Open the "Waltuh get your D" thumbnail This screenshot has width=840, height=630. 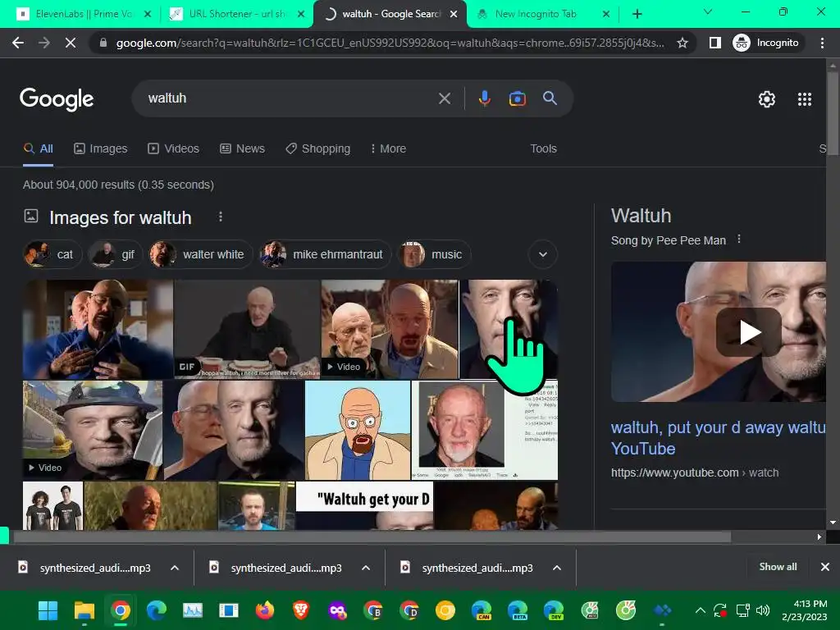364,505
